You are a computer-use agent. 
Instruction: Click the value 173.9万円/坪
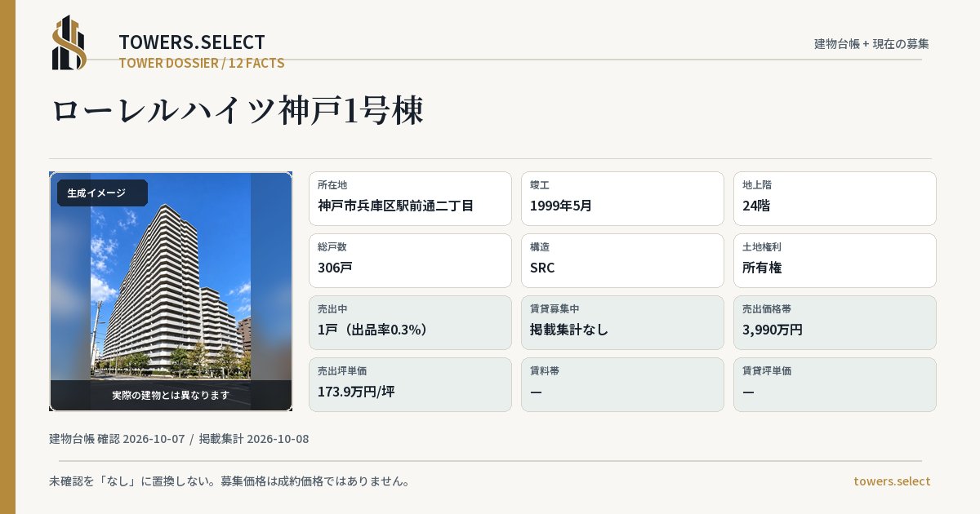[356, 392]
